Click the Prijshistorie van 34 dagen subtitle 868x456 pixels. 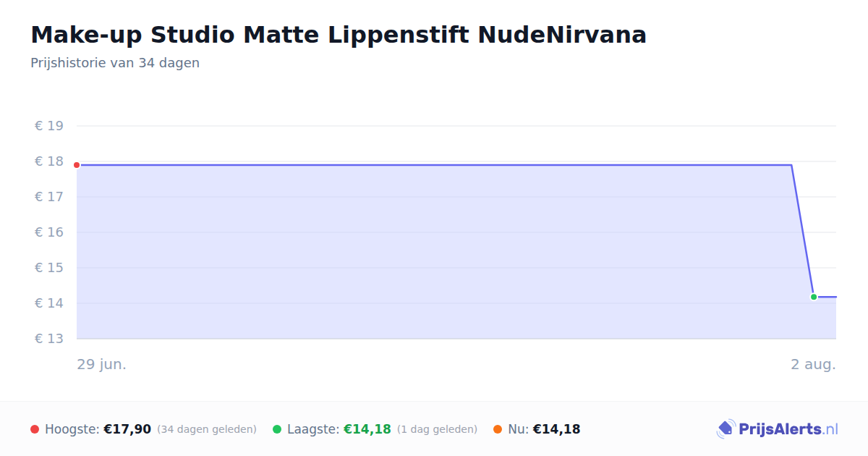pyautogui.click(x=115, y=63)
